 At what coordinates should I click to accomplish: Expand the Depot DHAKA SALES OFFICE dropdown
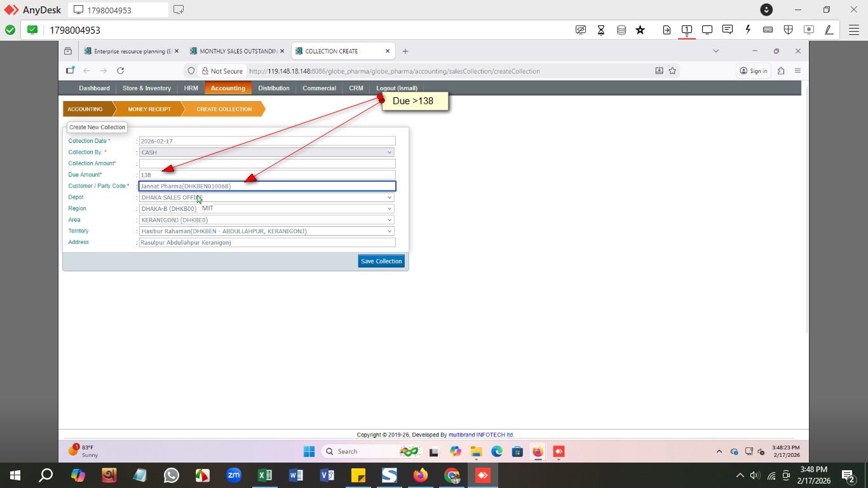266,198
